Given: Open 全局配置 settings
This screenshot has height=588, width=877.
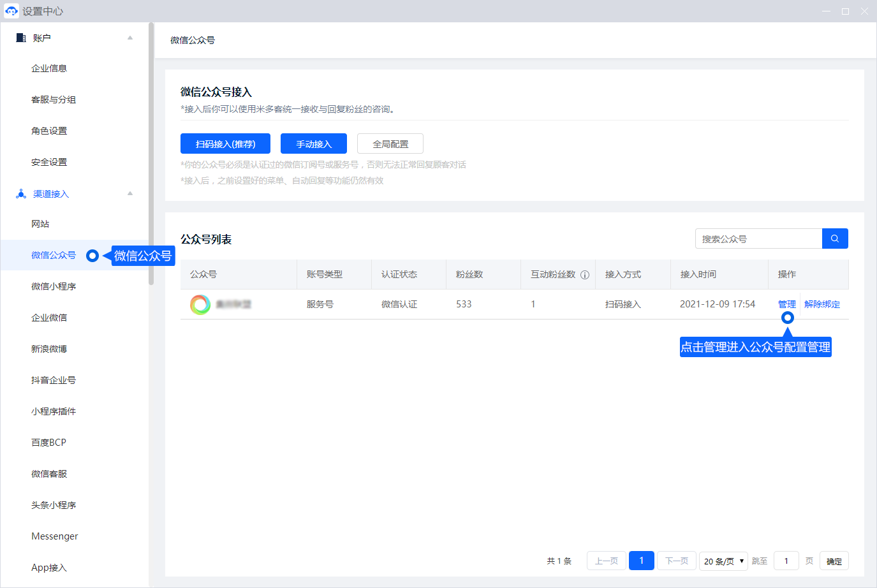Looking at the screenshot, I should (x=390, y=144).
